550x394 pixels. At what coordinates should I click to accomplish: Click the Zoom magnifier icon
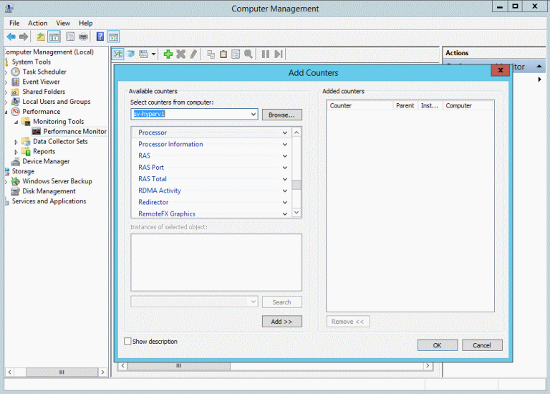pyautogui.click(x=248, y=54)
